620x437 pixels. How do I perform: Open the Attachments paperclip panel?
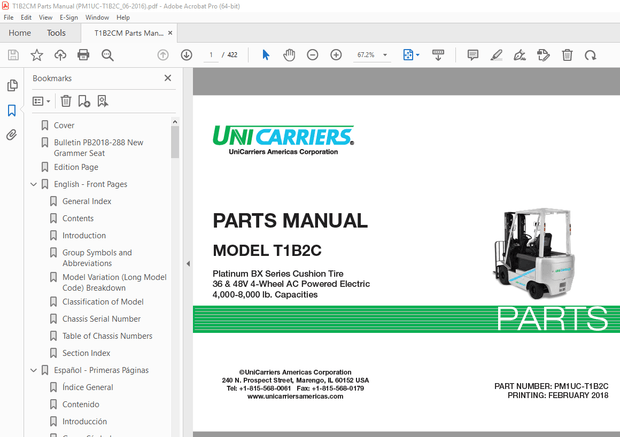click(12, 135)
